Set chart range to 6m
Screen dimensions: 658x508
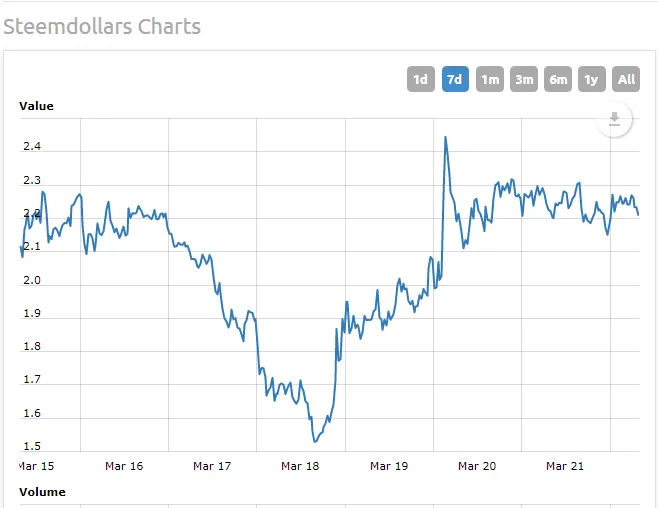558,79
